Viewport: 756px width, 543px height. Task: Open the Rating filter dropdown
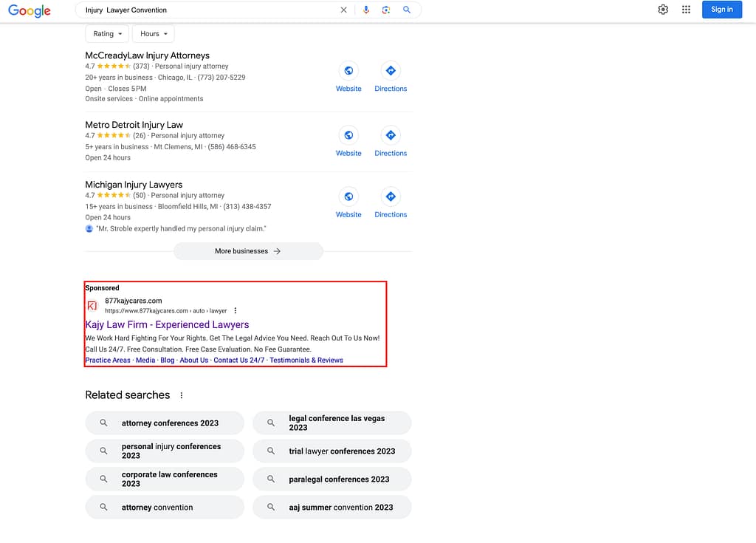(107, 34)
